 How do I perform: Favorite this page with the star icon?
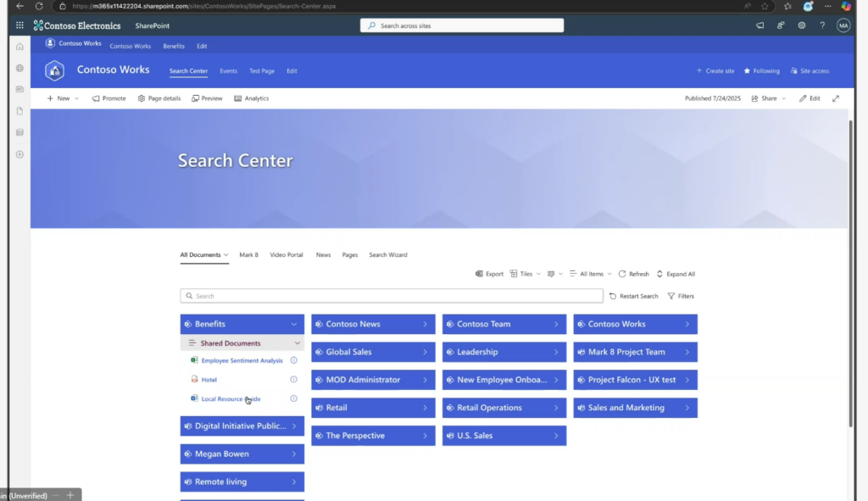coord(765,6)
